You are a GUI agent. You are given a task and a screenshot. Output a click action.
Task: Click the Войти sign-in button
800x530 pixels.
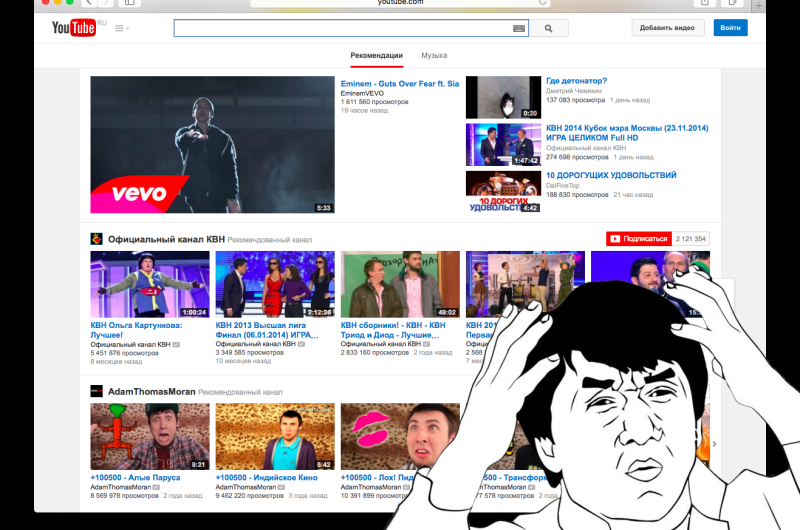point(730,28)
